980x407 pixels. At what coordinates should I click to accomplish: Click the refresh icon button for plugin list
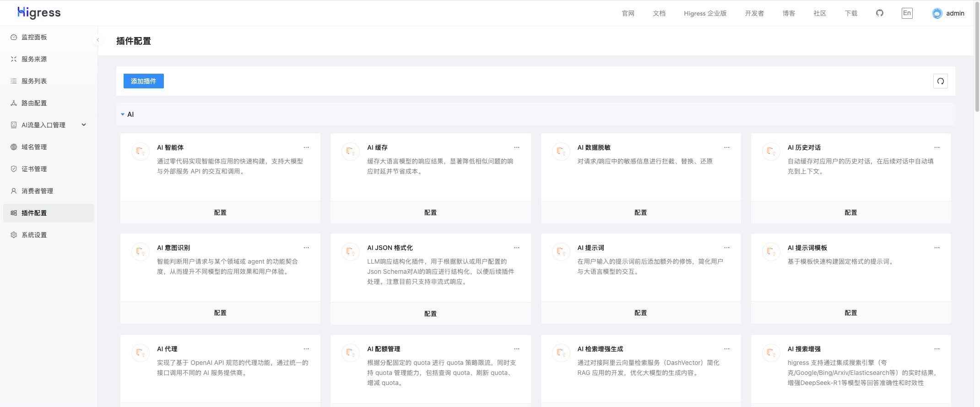click(x=940, y=81)
